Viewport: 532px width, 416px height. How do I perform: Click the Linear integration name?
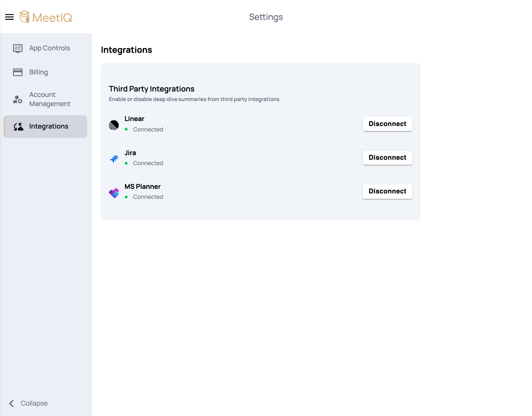[x=134, y=119]
